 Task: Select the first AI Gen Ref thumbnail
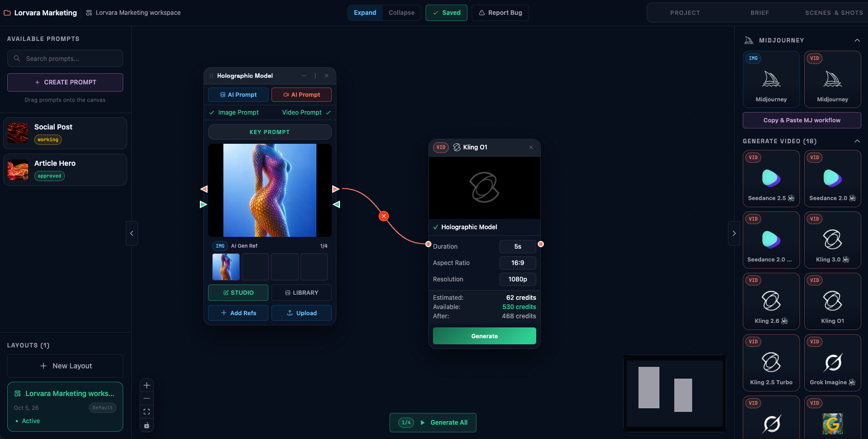pos(226,267)
